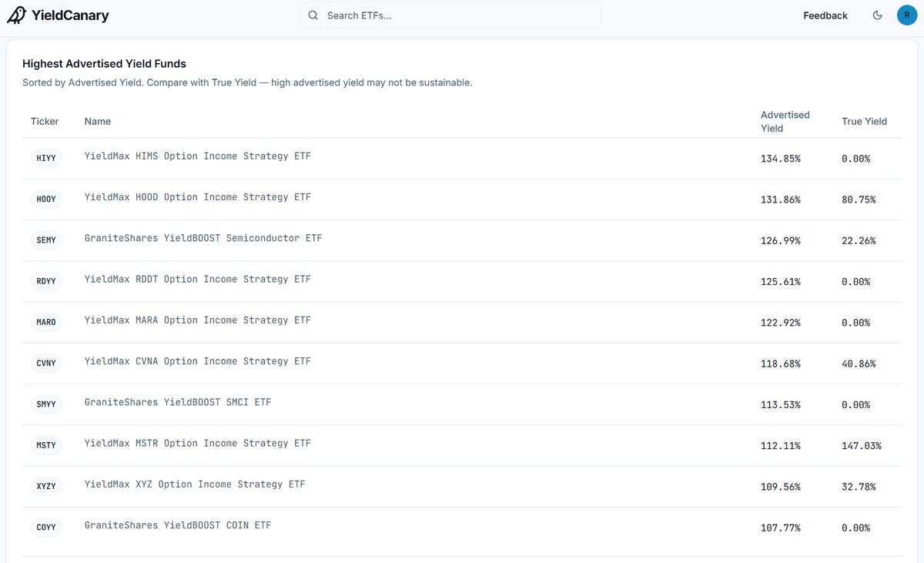
Task: Click the True Yield column header
Action: tap(864, 121)
